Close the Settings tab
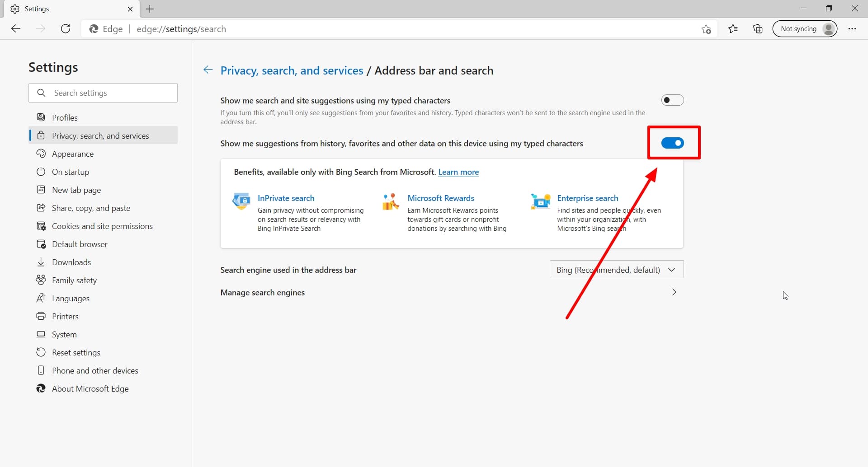This screenshot has height=467, width=868. pyautogui.click(x=130, y=9)
